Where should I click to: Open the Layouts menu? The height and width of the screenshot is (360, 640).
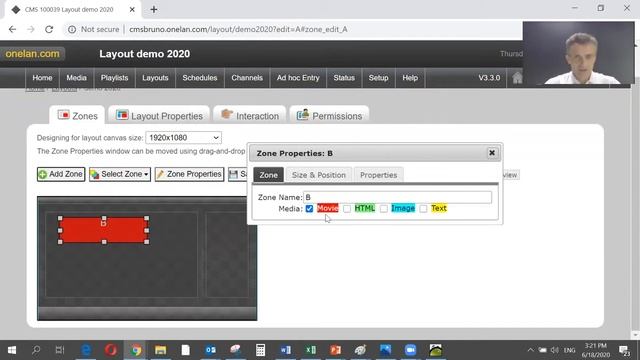pyautogui.click(x=155, y=78)
